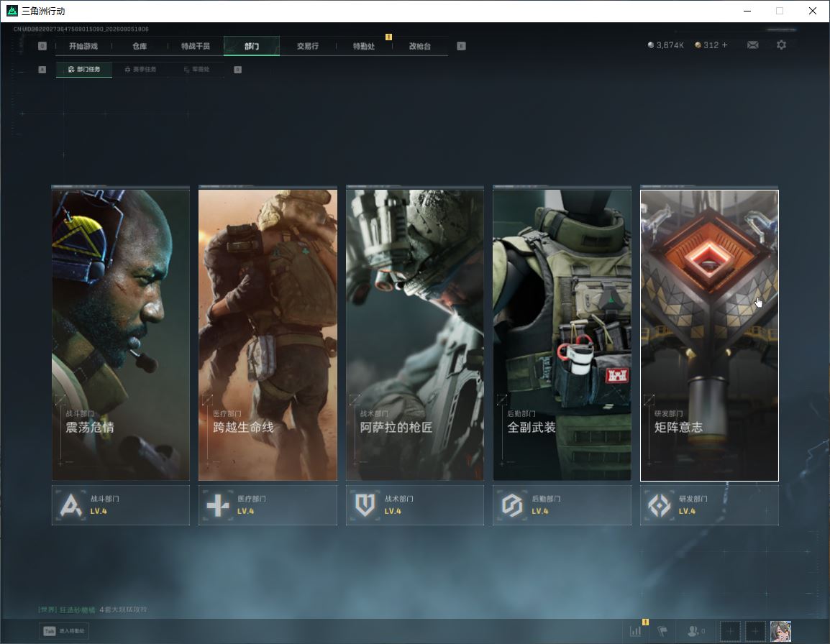This screenshot has height=644, width=830.
Task: Click the 医疗部门 level label
Action: click(x=245, y=511)
